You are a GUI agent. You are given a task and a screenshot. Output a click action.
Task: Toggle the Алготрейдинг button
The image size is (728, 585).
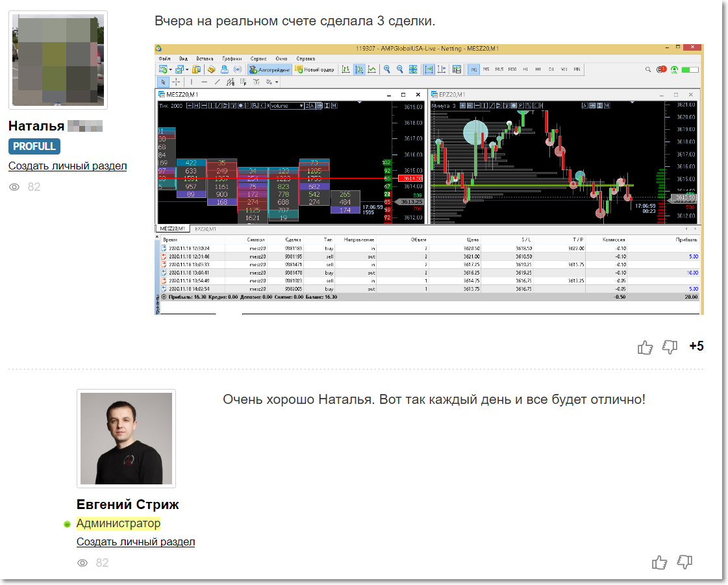[x=270, y=69]
